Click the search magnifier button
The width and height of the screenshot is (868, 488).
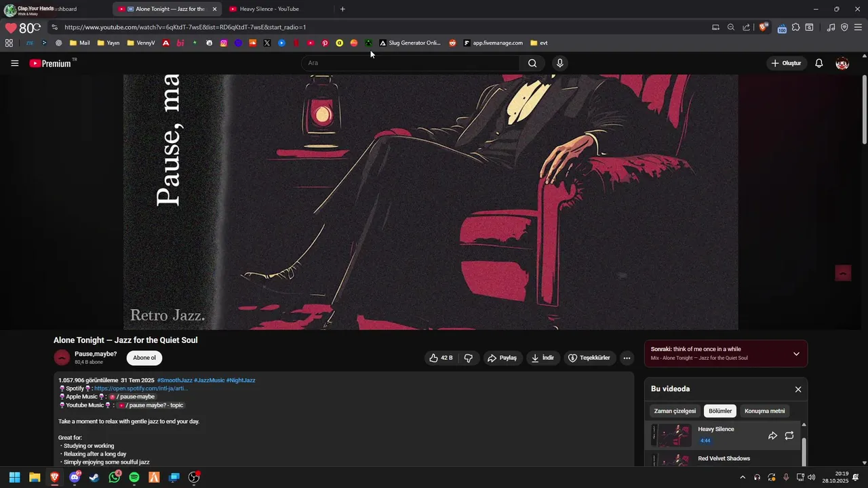coord(532,63)
